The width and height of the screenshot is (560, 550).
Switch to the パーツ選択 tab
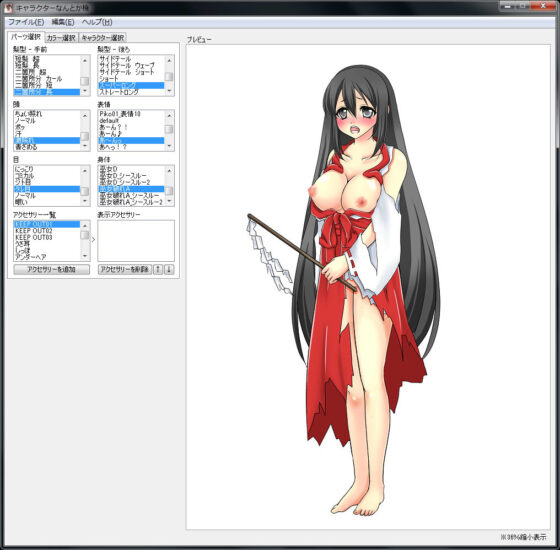click(x=26, y=37)
